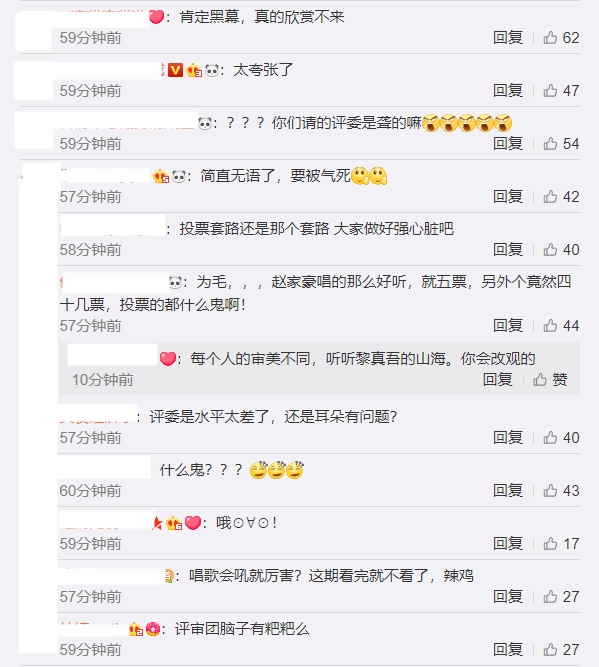This screenshot has height=667, width=599.
Task: Click the red heart badge on first comment
Action: coord(157,17)
